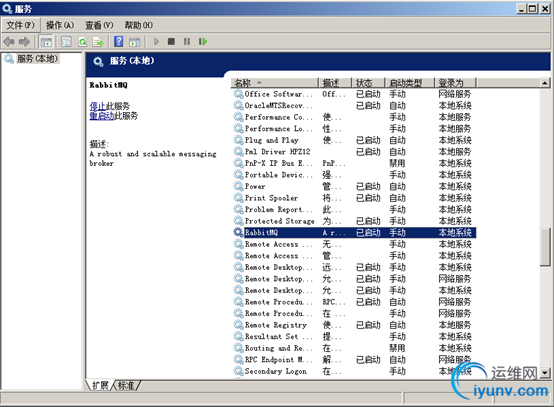Click the gear icon of Print Spooler
Screen dimensions: 554x407
click(238, 198)
